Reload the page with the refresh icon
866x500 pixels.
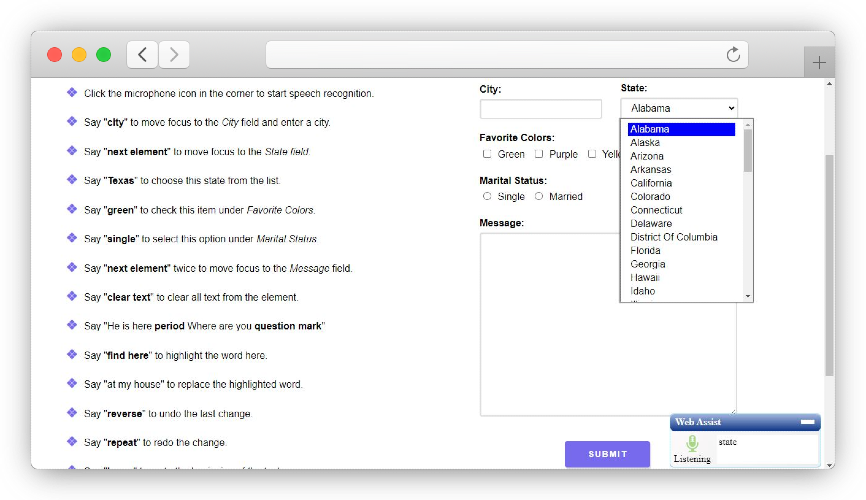[x=733, y=55]
